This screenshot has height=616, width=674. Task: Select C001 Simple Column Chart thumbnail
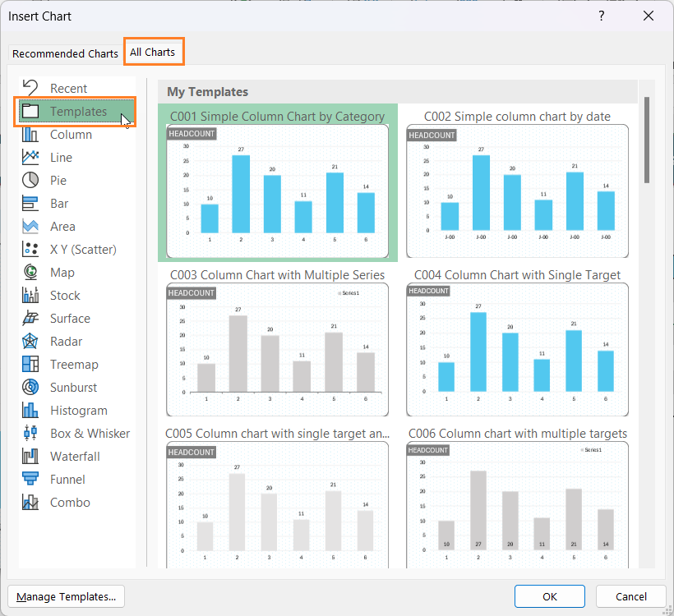click(277, 191)
